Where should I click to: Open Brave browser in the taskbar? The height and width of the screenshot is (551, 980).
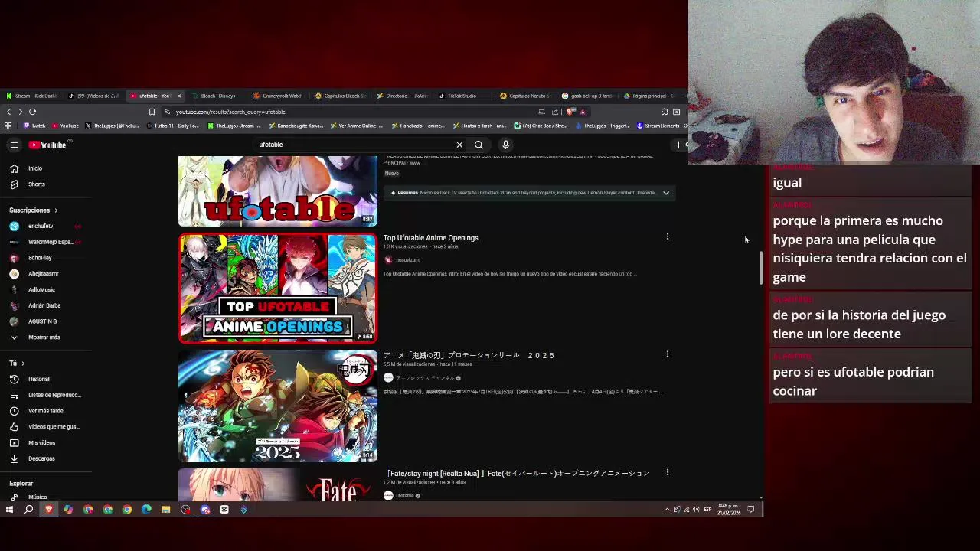(x=49, y=510)
